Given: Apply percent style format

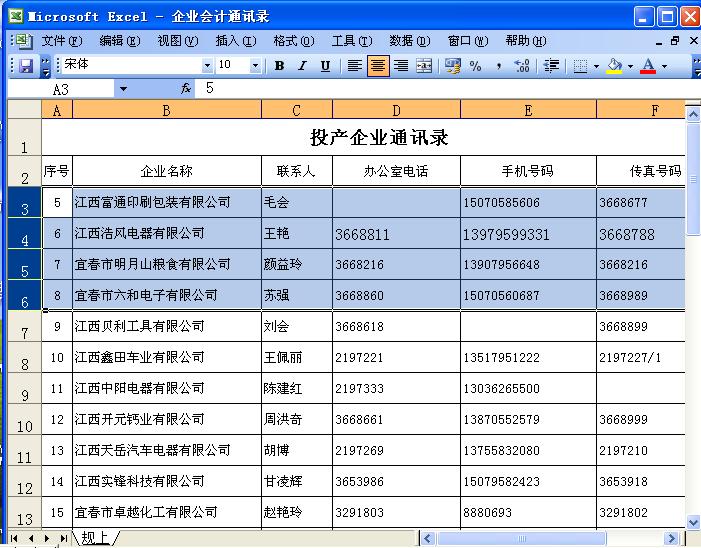Looking at the screenshot, I should pyautogui.click(x=475, y=66).
